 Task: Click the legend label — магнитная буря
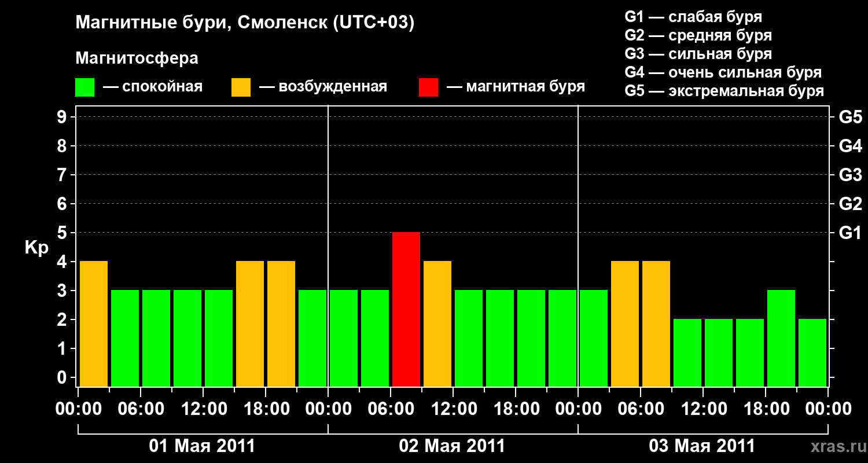[x=516, y=87]
